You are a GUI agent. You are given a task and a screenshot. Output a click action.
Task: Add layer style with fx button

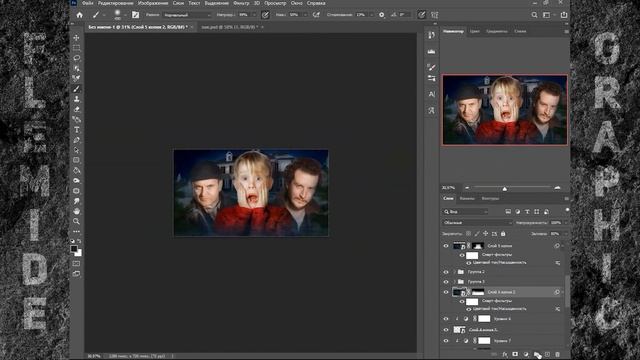pyautogui.click(x=505, y=354)
